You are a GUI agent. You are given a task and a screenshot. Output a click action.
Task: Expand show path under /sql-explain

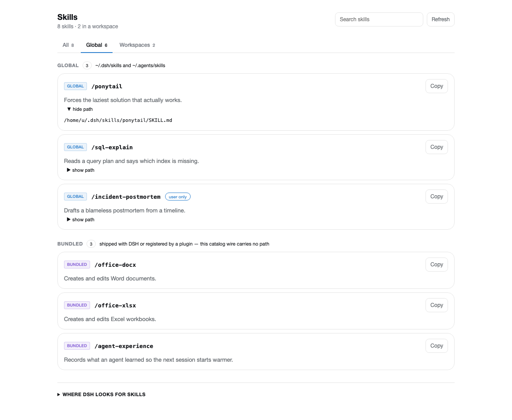[x=80, y=170]
